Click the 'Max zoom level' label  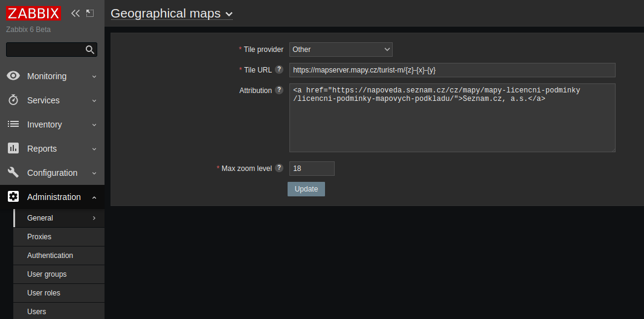[246, 169]
